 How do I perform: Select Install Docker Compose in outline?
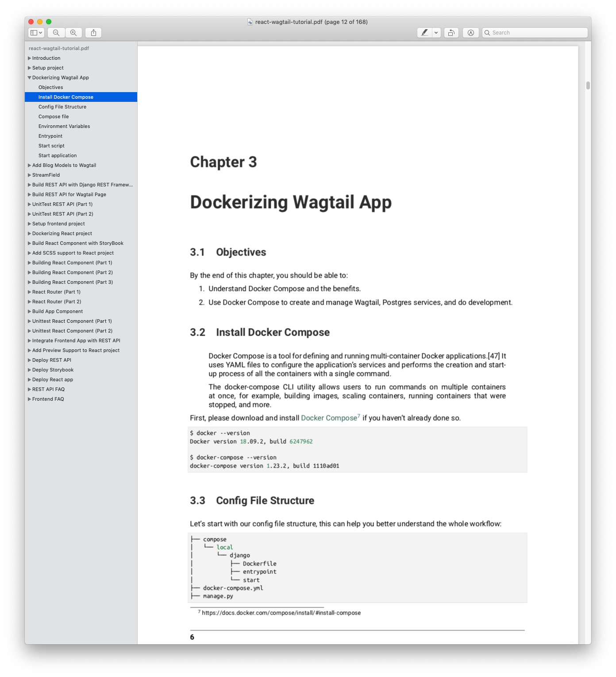click(x=81, y=97)
